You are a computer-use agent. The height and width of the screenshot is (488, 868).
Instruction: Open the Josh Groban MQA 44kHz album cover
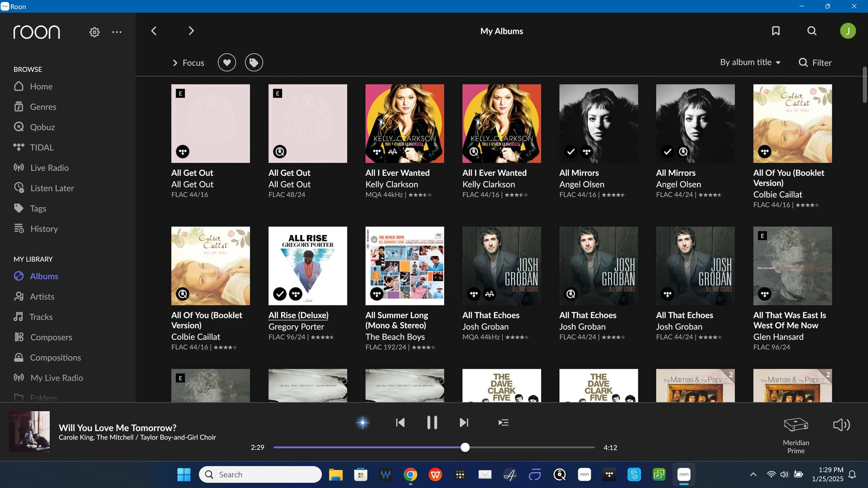pos(502,266)
